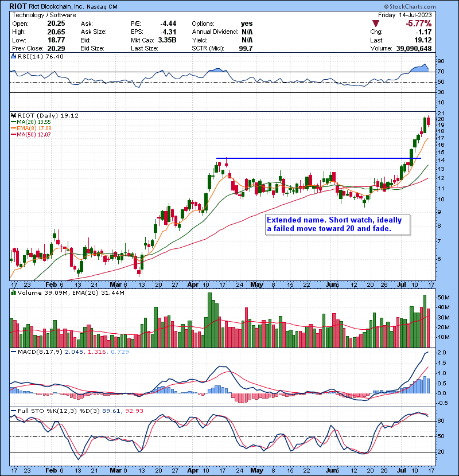Click the May label on price date axis
The width and height of the screenshot is (459, 476).
(256, 285)
